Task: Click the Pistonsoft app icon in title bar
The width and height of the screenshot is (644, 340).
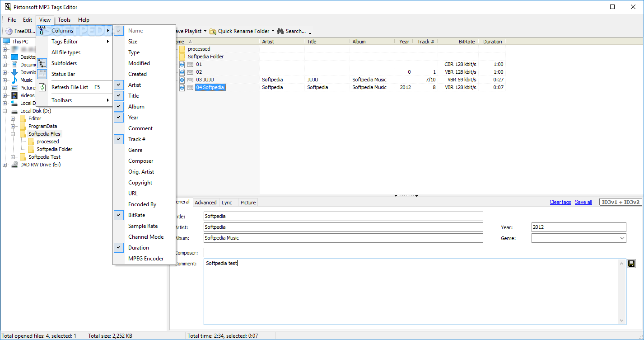Action: pyautogui.click(x=8, y=7)
